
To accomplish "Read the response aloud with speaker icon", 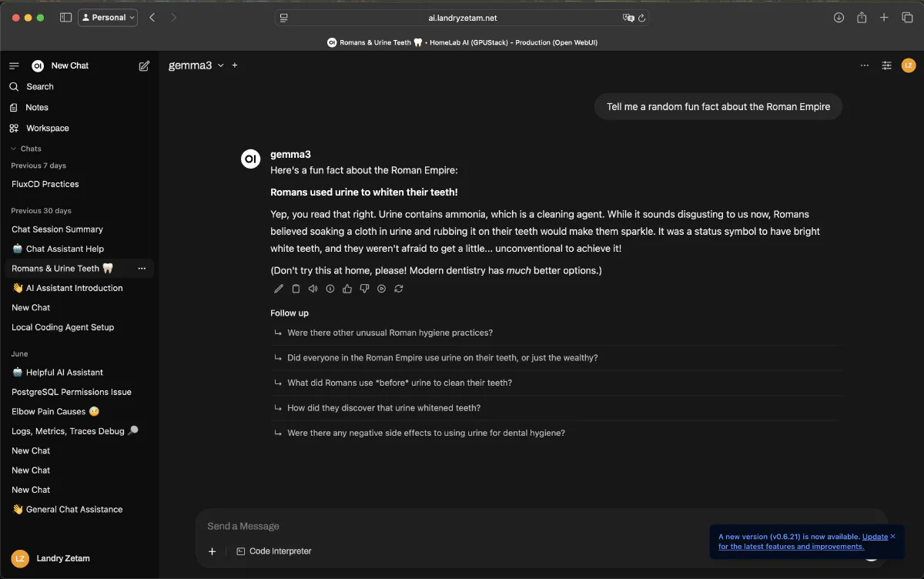I will pos(313,289).
